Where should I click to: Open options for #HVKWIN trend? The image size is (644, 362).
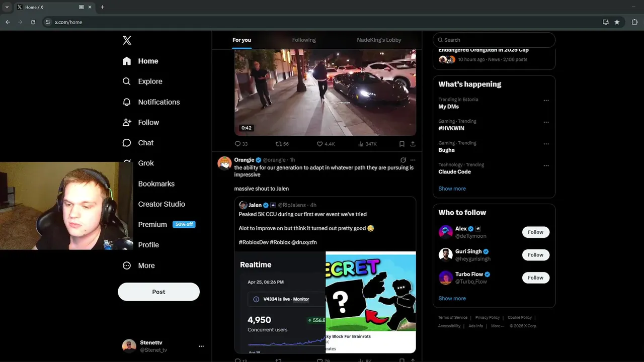coord(546,122)
